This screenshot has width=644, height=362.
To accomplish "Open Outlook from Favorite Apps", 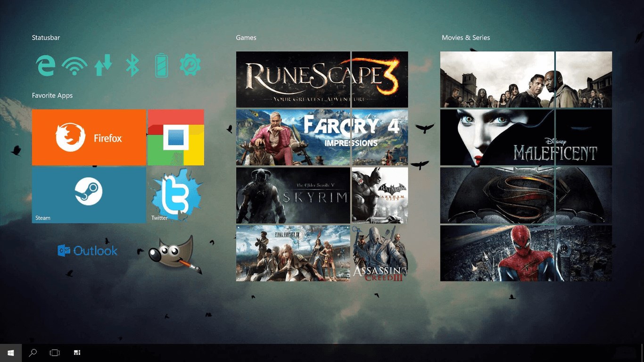I will 87,251.
